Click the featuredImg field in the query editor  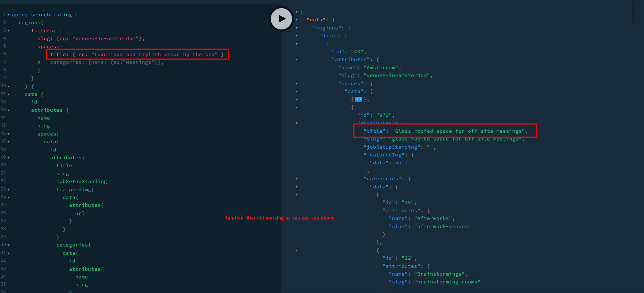pos(74,190)
